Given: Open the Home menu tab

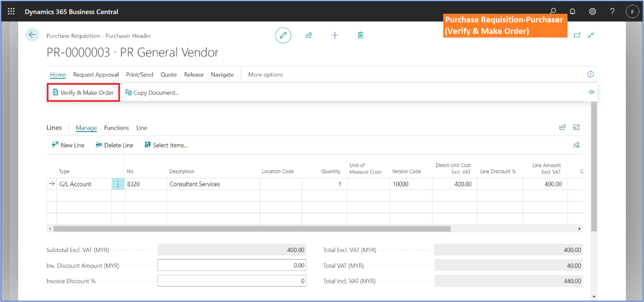Looking at the screenshot, I should click(x=58, y=75).
